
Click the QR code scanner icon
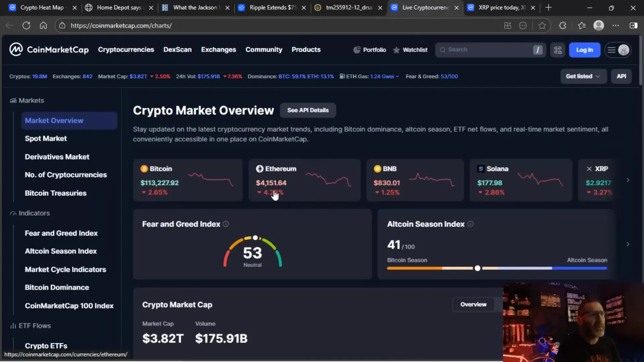tap(558, 50)
